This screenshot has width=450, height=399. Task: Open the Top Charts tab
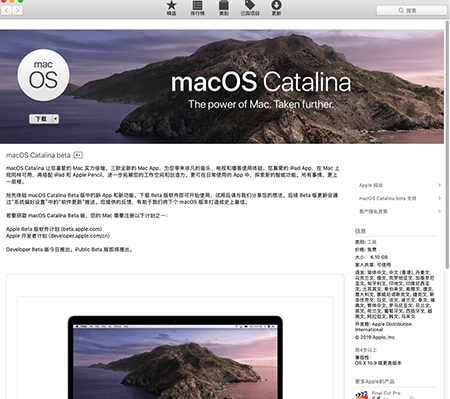(197, 8)
